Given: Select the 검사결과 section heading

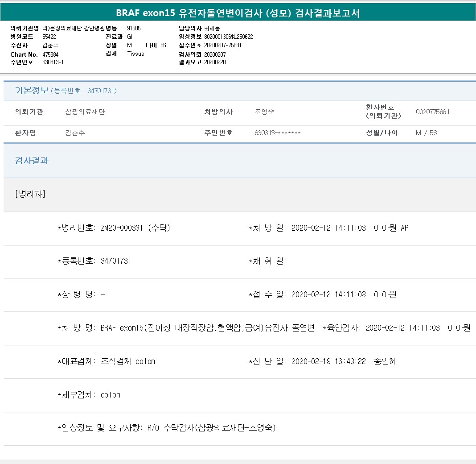Looking at the screenshot, I should pyautogui.click(x=32, y=161).
